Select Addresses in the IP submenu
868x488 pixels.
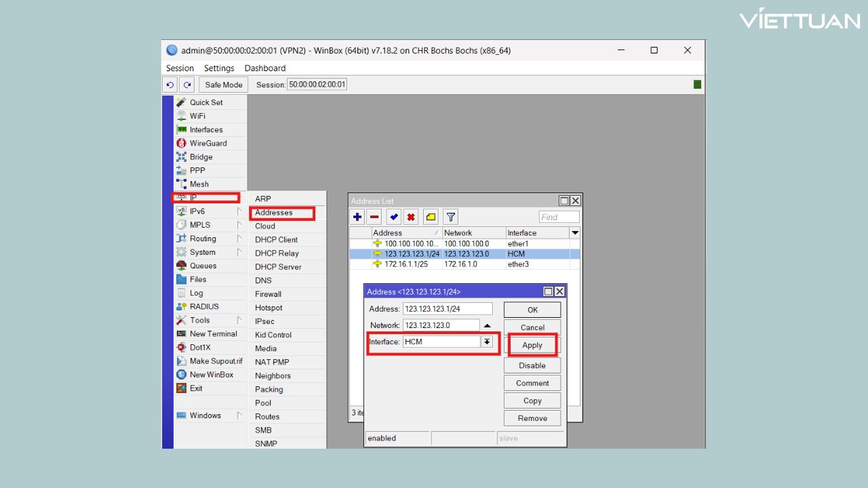274,213
